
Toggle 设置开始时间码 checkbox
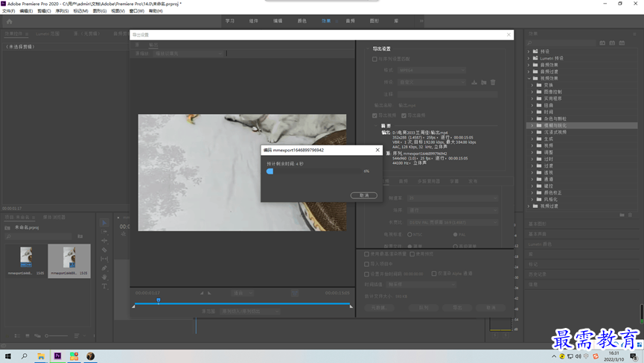pyautogui.click(x=366, y=274)
